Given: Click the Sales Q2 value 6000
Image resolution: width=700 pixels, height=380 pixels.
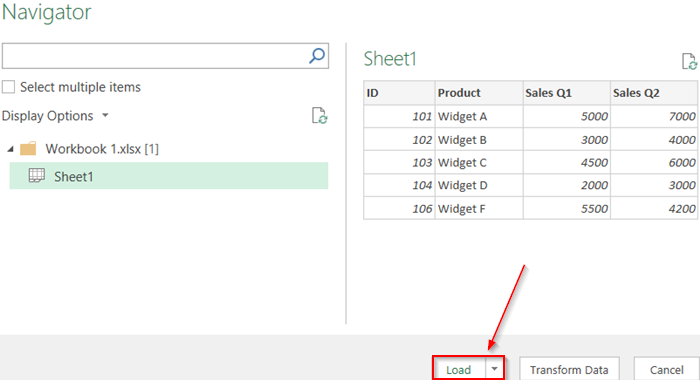Looking at the screenshot, I should pyautogui.click(x=654, y=163).
